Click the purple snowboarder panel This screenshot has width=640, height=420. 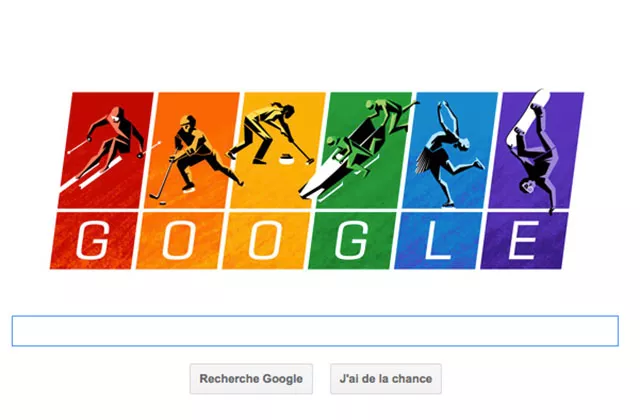[x=536, y=150]
